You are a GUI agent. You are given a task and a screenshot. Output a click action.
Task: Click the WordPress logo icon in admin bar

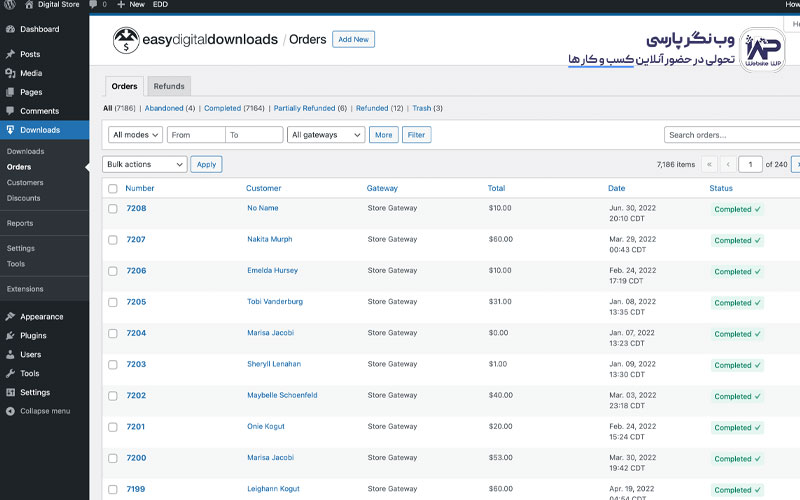coord(10,4)
